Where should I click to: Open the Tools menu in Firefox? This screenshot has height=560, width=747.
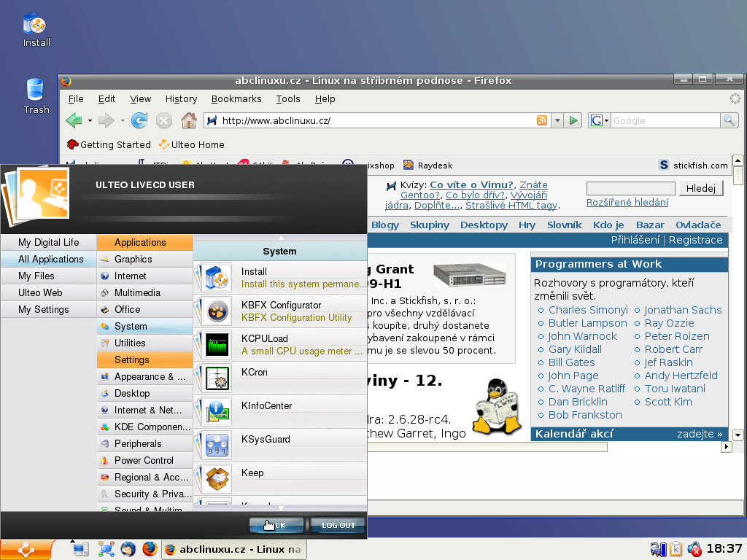pyautogui.click(x=288, y=99)
